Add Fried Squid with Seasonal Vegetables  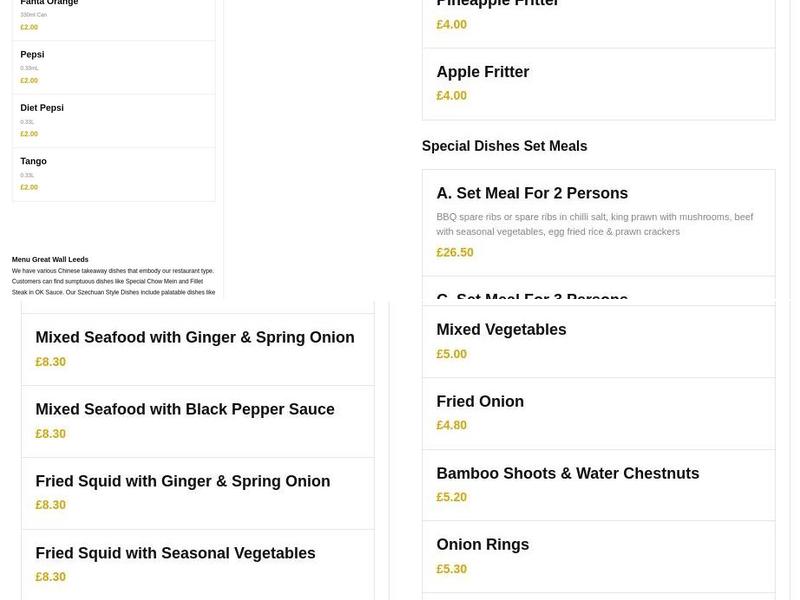[176, 553]
